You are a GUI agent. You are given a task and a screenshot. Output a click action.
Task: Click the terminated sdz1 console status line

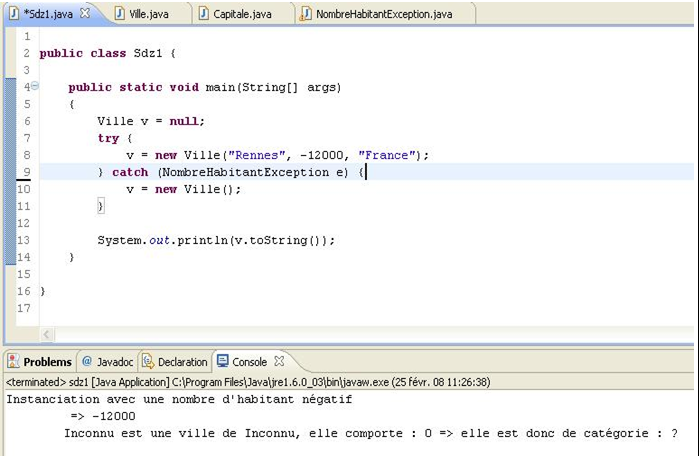pyautogui.click(x=248, y=382)
